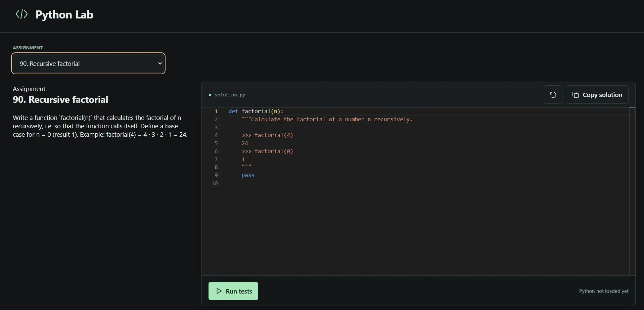Click the '1' result on line 7
Image resolution: width=644 pixels, height=310 pixels.
coord(243,159)
